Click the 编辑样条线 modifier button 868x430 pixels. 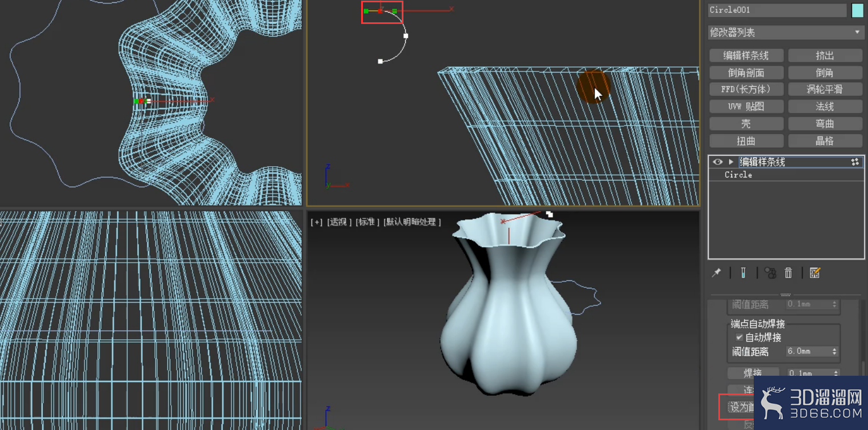pyautogui.click(x=746, y=55)
